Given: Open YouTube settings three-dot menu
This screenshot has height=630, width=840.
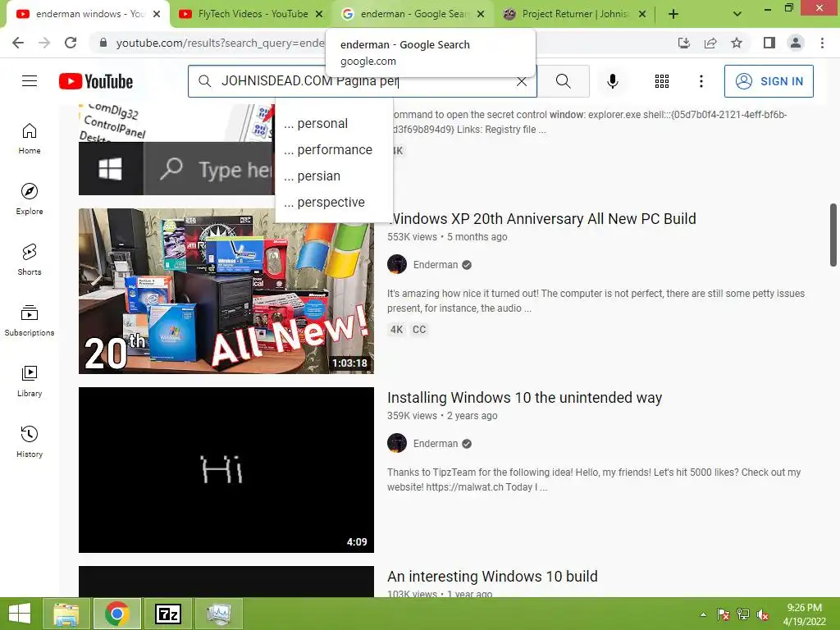Looking at the screenshot, I should point(701,81).
